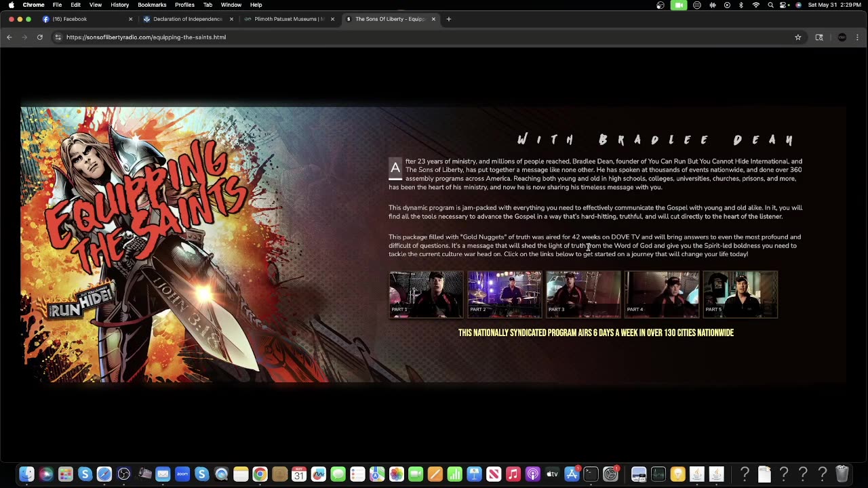The height and width of the screenshot is (488, 868).
Task: Open Mail from the Dock
Action: (163, 474)
